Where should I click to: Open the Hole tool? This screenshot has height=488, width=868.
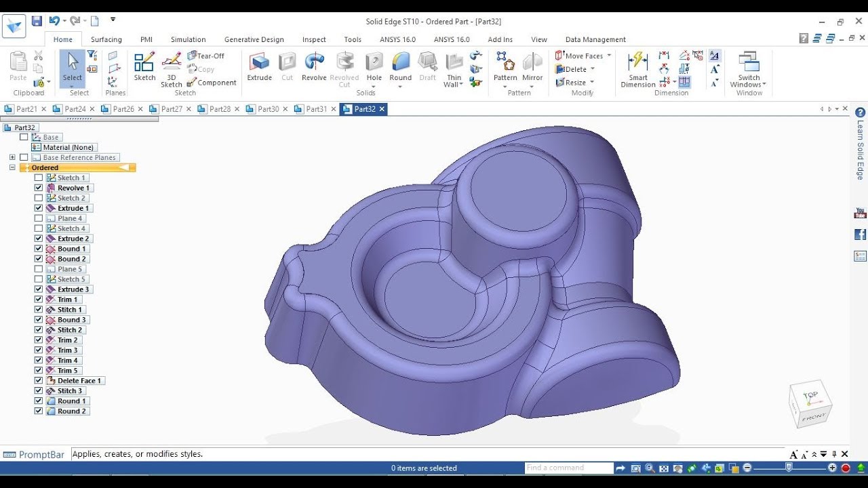coord(374,66)
